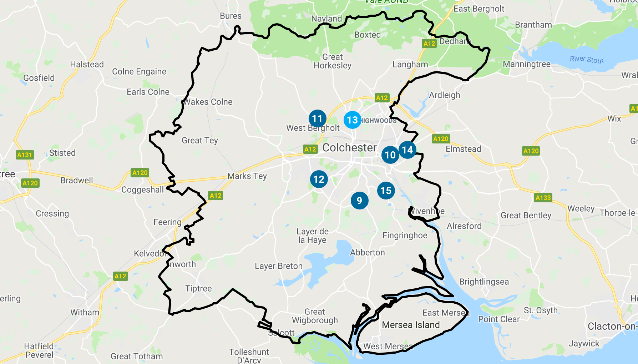Select the A133 road badge
Image resolution: width=638 pixels, height=364 pixels.
click(543, 198)
